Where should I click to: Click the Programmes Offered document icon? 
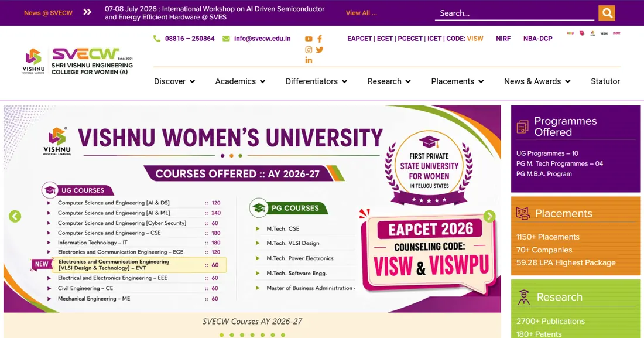[522, 127]
